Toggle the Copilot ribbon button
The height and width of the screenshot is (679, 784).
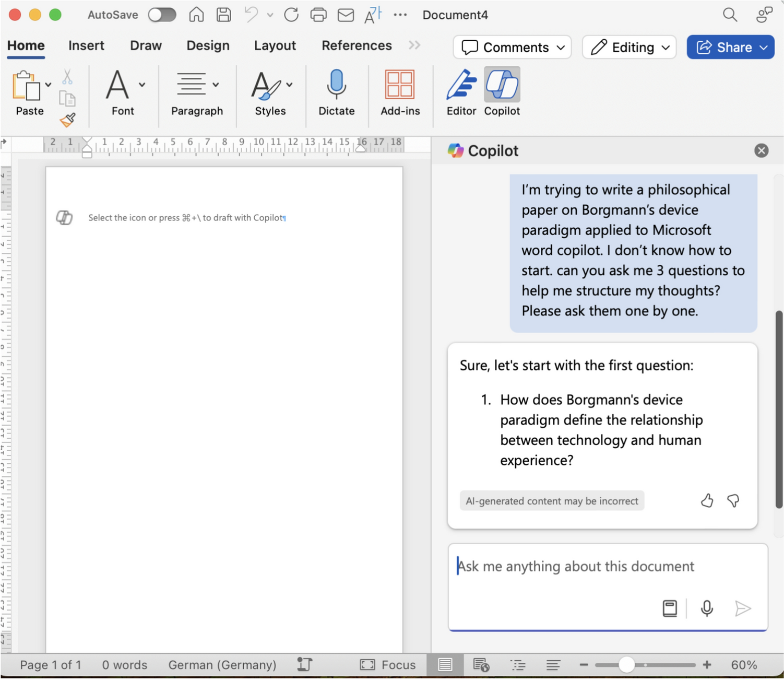point(502,92)
